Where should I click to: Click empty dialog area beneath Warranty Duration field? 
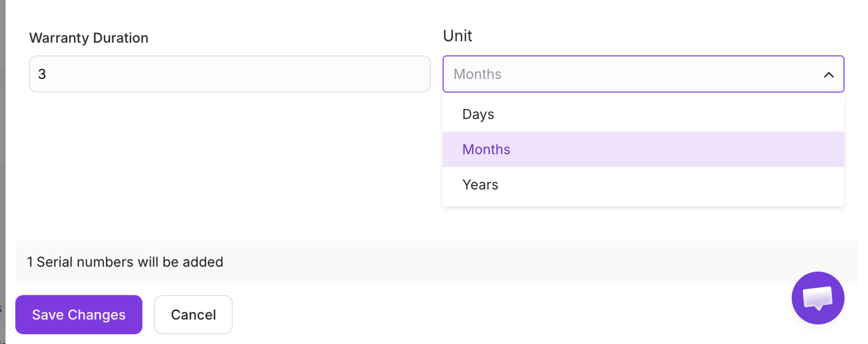pos(230,158)
